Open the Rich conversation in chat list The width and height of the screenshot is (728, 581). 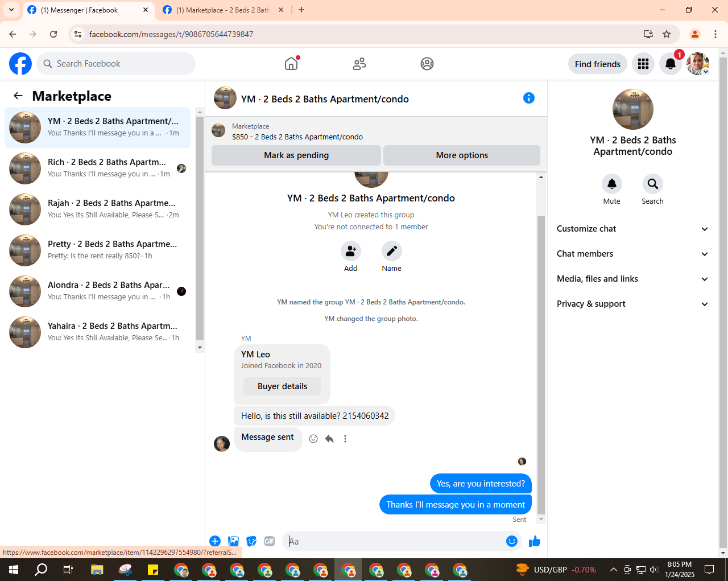[x=98, y=168]
